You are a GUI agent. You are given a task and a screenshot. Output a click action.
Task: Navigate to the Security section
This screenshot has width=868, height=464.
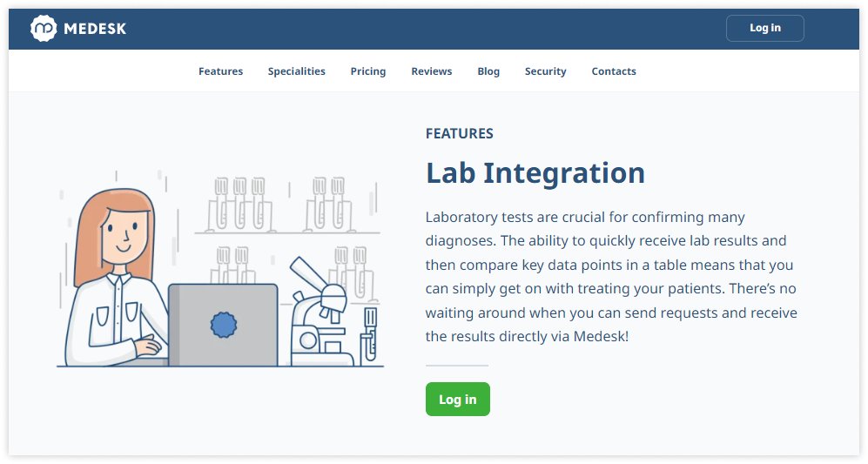[x=546, y=71]
